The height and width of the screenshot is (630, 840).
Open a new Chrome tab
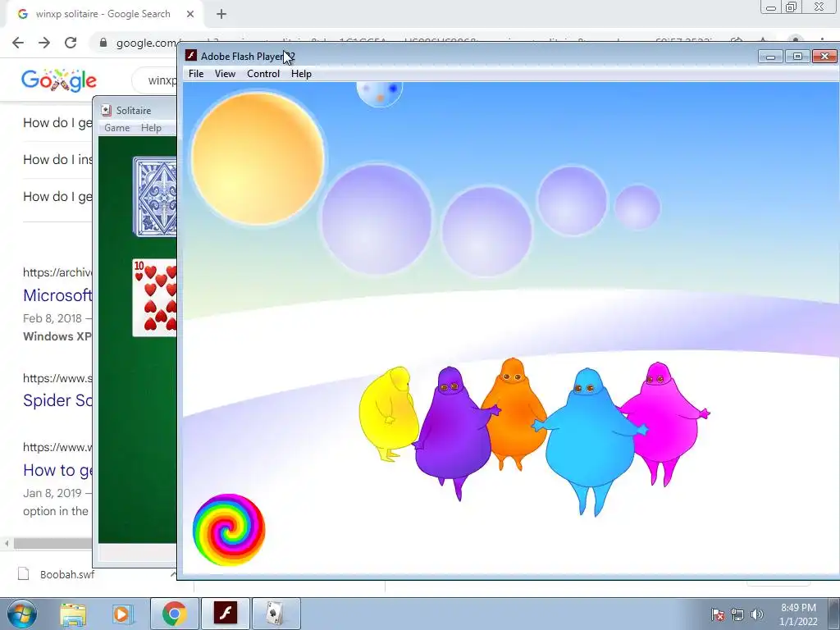pyautogui.click(x=221, y=14)
